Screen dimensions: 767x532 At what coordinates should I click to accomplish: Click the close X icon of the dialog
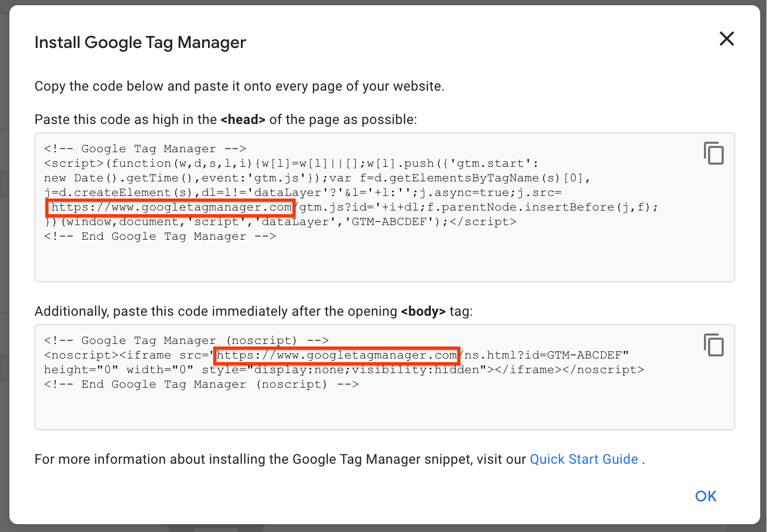[x=726, y=39]
